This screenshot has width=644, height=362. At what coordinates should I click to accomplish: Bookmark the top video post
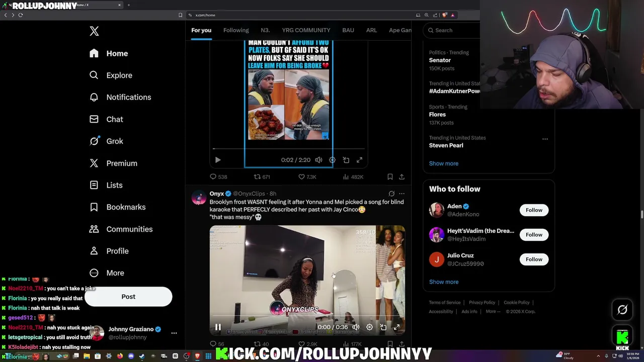(x=390, y=177)
